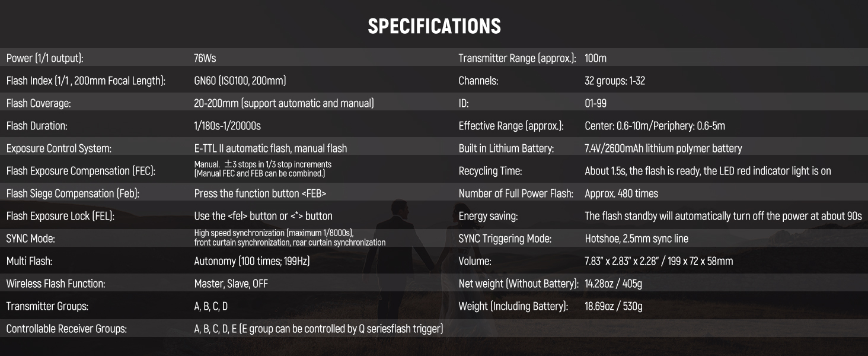
Task: Click the Flash Coverage label
Action: [x=39, y=103]
